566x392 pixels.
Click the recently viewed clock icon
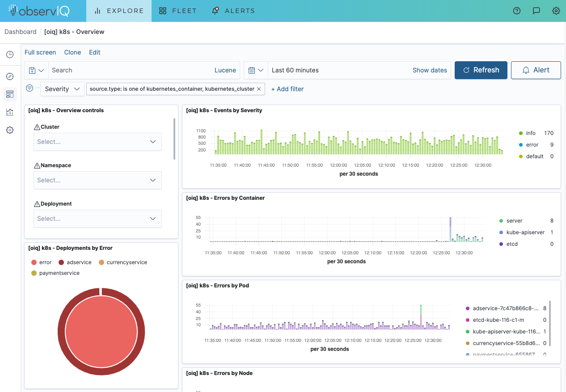click(10, 55)
